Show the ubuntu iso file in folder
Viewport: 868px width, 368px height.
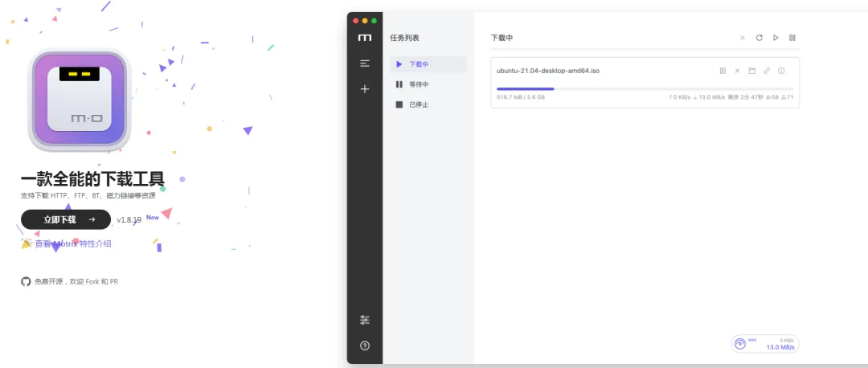point(751,71)
